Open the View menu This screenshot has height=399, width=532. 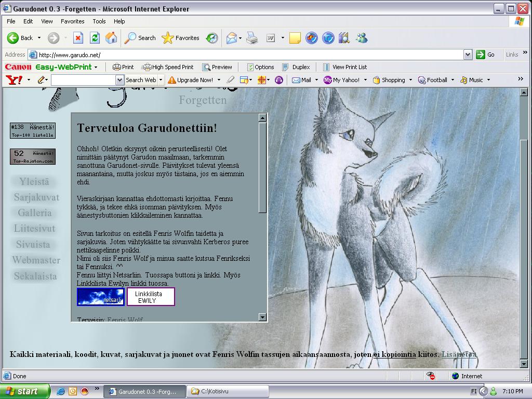pyautogui.click(x=47, y=21)
